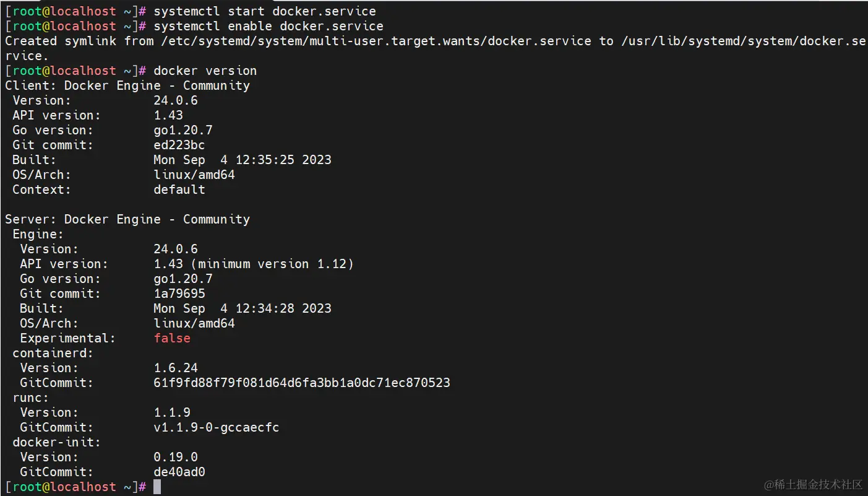Click the docker-init version "0.19.0"
868x496 pixels.
pyautogui.click(x=175, y=457)
